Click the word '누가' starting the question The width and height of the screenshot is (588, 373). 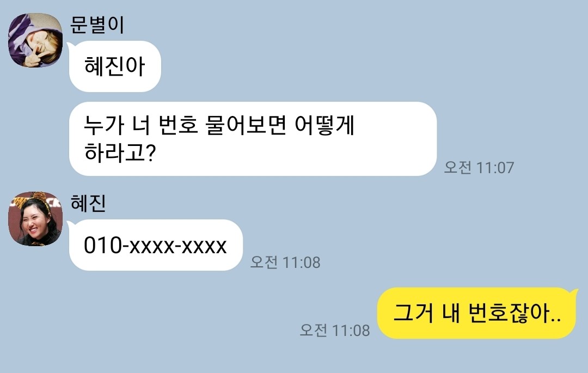pyautogui.click(x=104, y=125)
